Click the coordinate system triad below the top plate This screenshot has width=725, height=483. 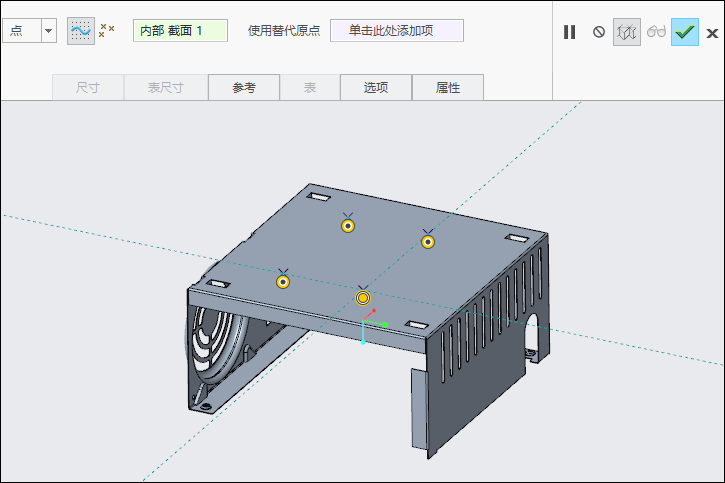tap(373, 326)
